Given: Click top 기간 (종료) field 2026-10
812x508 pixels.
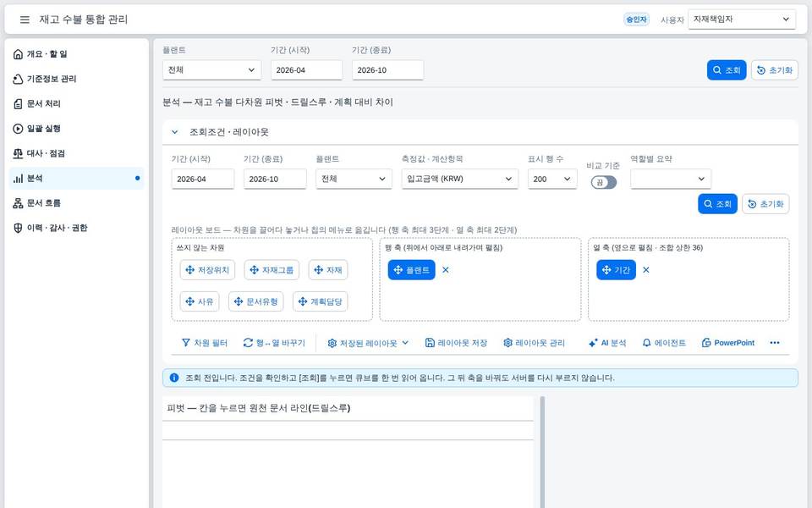Looking at the screenshot, I should point(388,70).
